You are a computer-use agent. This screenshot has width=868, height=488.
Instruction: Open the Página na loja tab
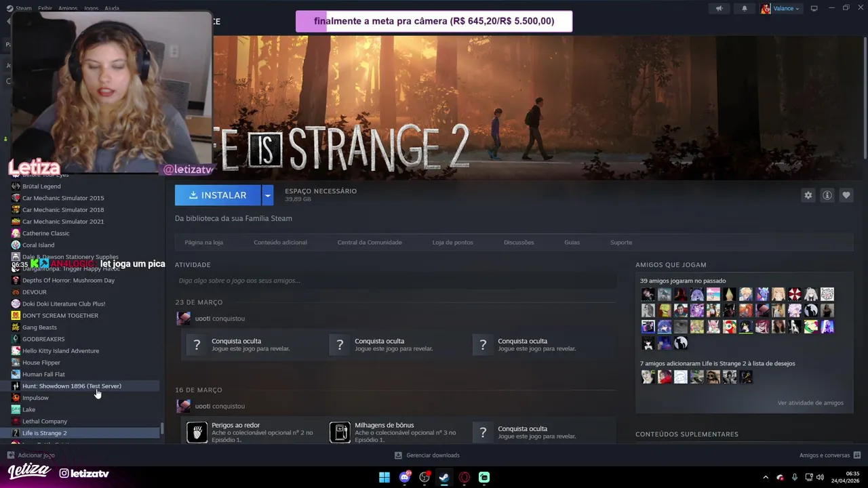click(203, 242)
